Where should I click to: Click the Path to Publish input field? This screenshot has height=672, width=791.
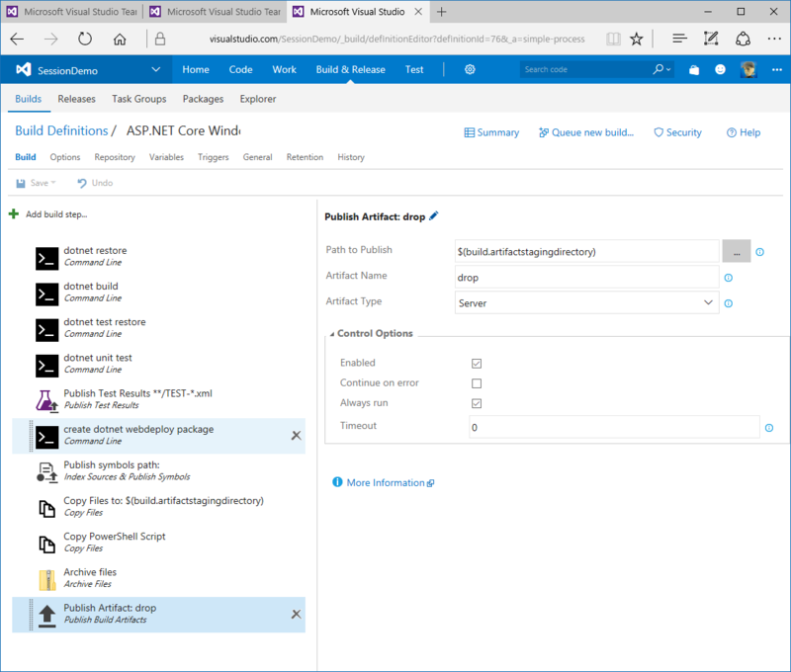tap(586, 251)
